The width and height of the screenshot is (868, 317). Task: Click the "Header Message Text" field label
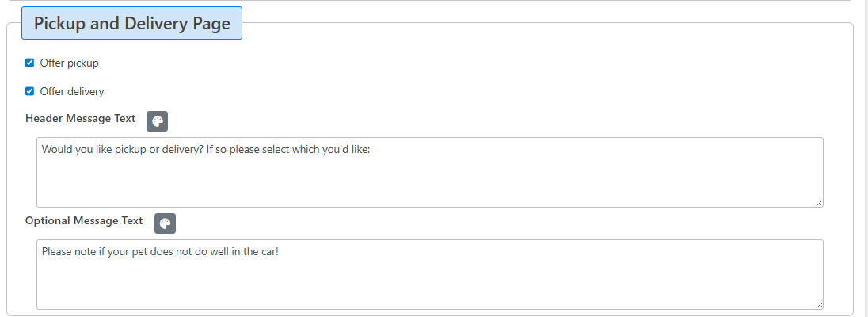coord(81,119)
